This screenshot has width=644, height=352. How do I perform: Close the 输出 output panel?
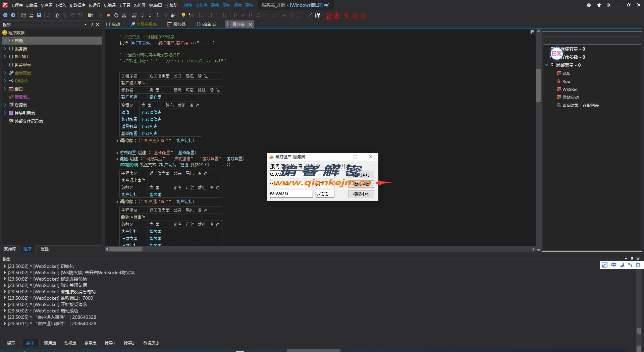638,259
